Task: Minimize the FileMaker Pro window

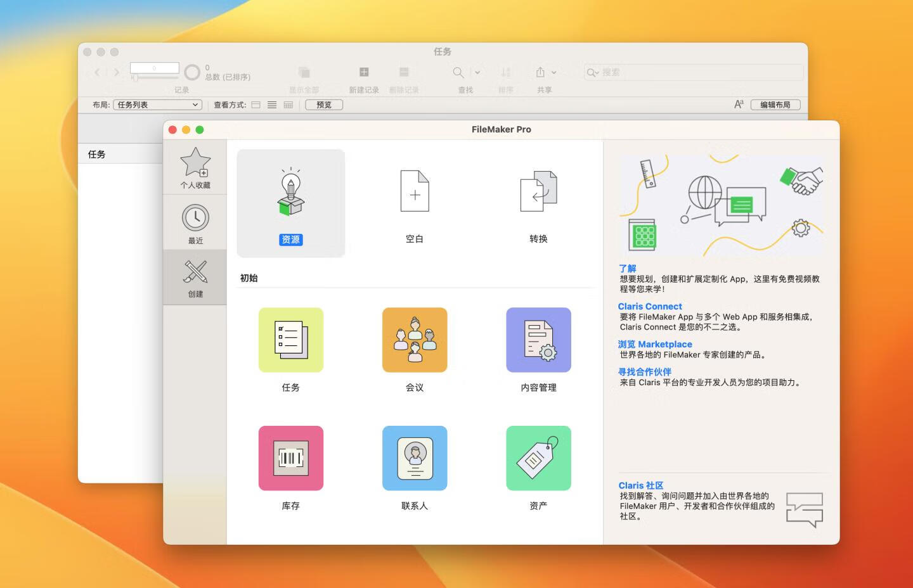Action: 186,130
